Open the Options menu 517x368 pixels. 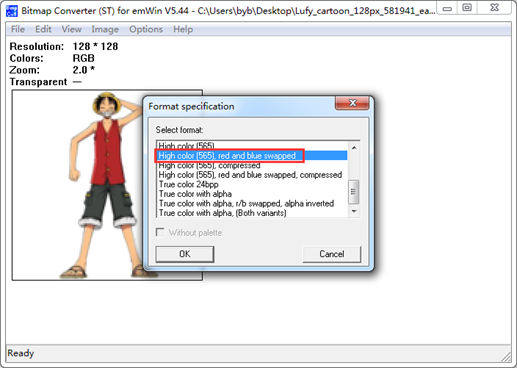tap(146, 29)
